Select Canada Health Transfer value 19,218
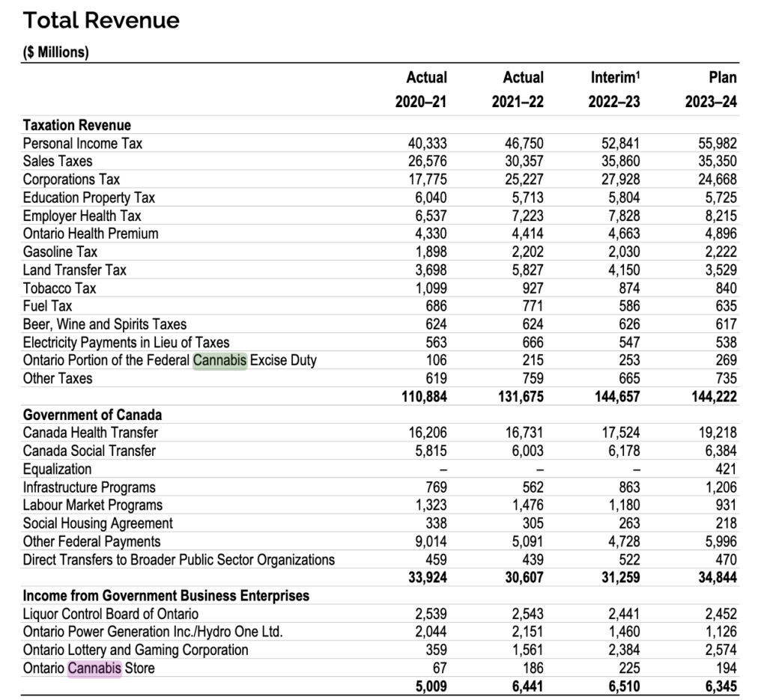This screenshot has height=700, width=767. 717,433
